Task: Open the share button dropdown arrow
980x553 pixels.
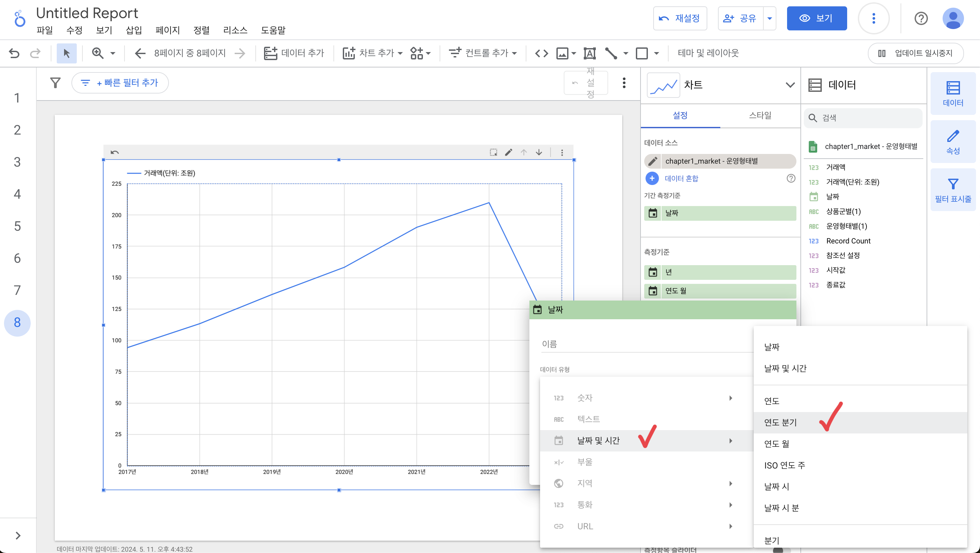Action: 770,18
